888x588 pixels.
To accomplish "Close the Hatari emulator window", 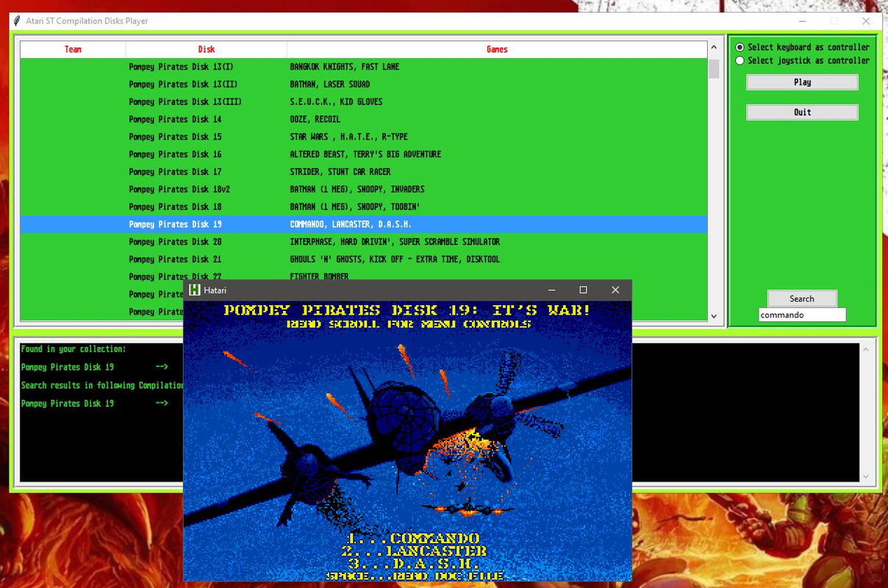I will pos(615,290).
